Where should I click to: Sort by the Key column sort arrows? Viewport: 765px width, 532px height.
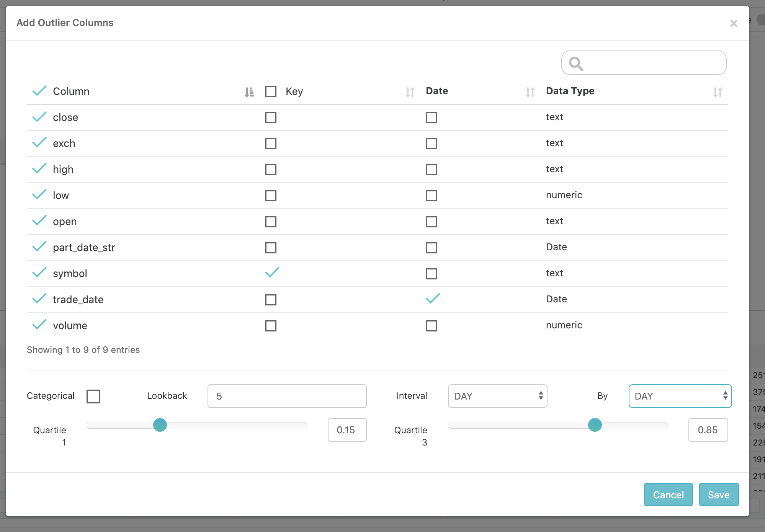409,92
